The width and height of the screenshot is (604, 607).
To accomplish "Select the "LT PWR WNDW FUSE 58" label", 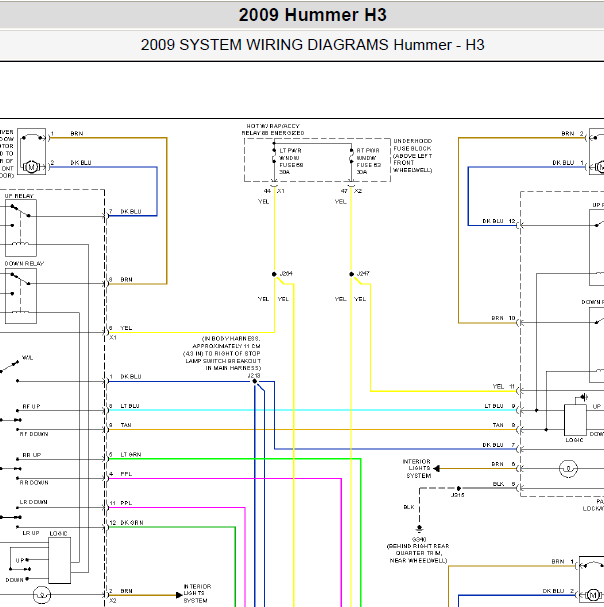I will point(291,161).
